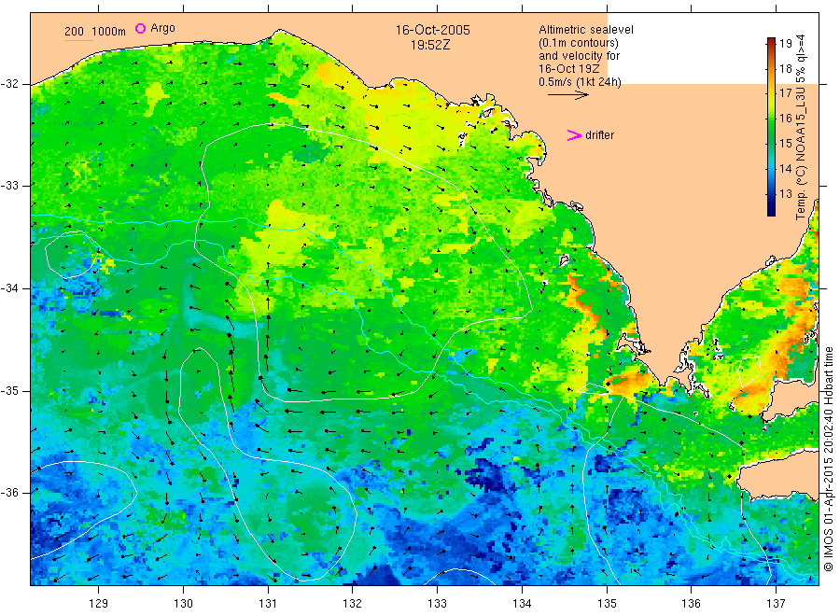Click the 'Argo' legend label

(162, 28)
